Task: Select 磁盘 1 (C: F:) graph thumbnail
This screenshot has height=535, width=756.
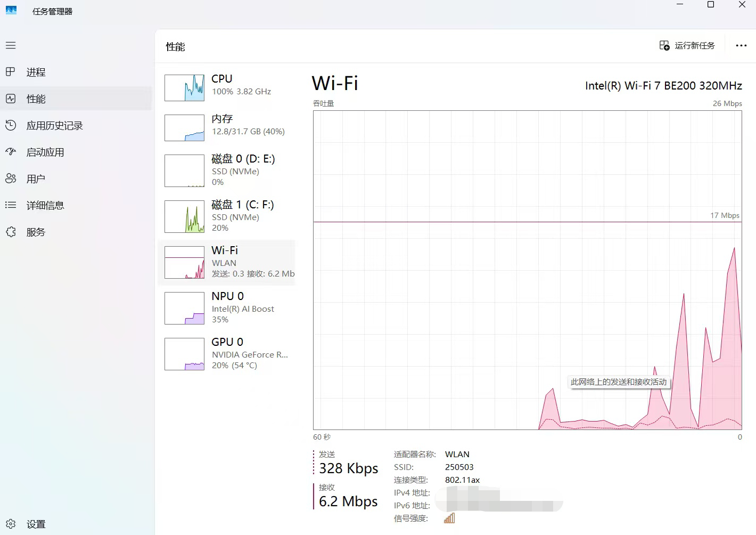Action: point(184,216)
